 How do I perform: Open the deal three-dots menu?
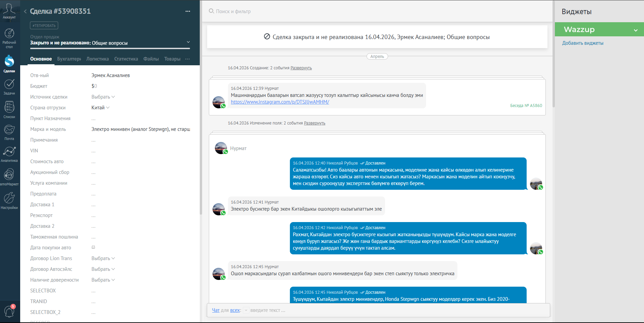coord(188,11)
